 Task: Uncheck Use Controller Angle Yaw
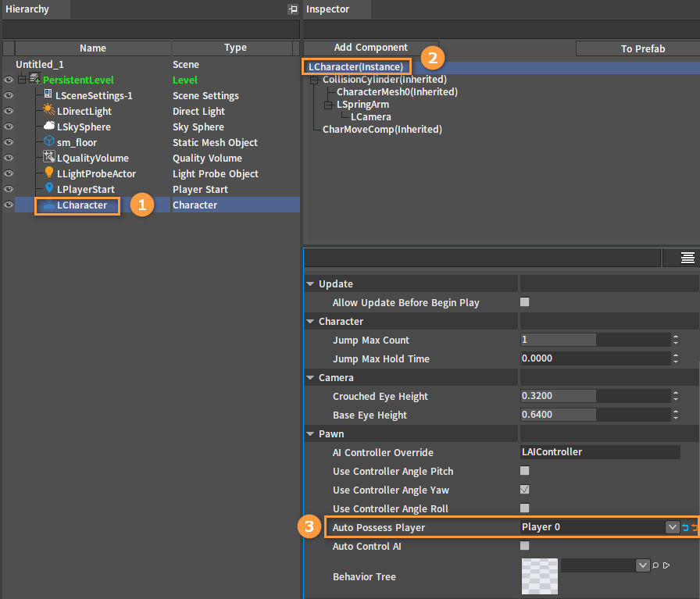[524, 490]
